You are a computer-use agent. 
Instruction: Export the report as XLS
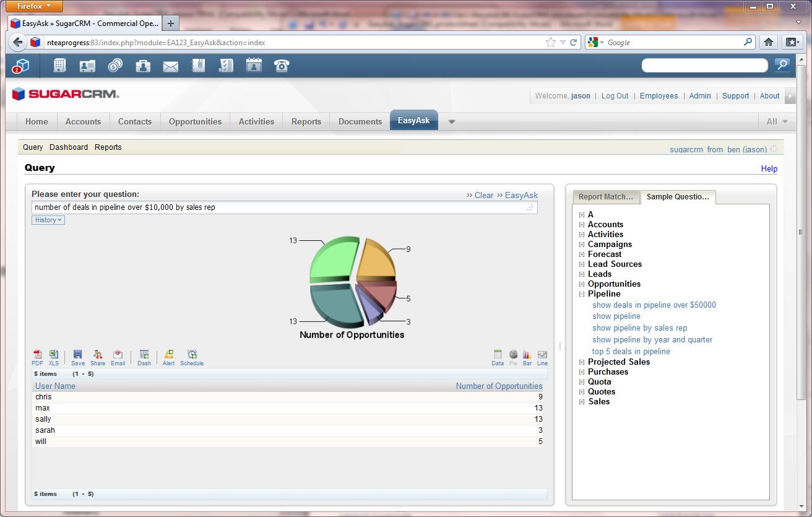click(x=54, y=358)
